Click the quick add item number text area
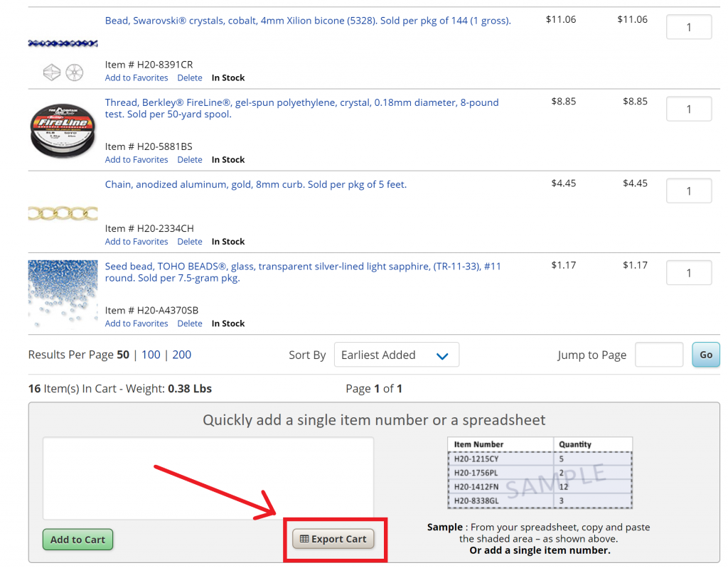The image size is (728, 568). tap(208, 478)
